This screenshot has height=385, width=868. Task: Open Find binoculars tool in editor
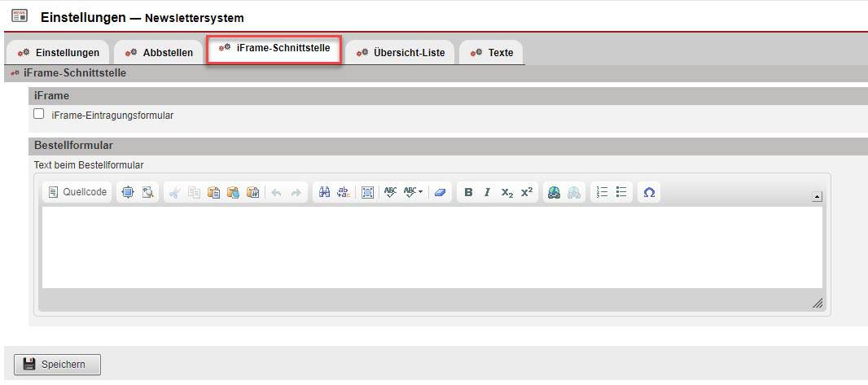(323, 192)
